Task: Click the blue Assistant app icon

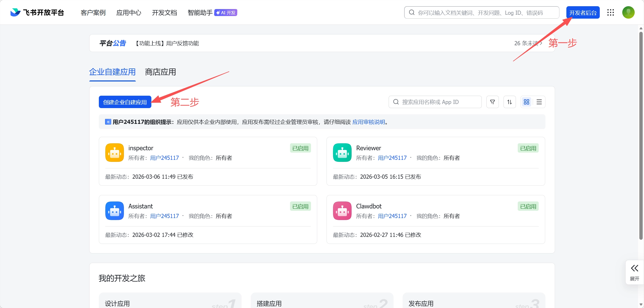Action: pos(115,211)
